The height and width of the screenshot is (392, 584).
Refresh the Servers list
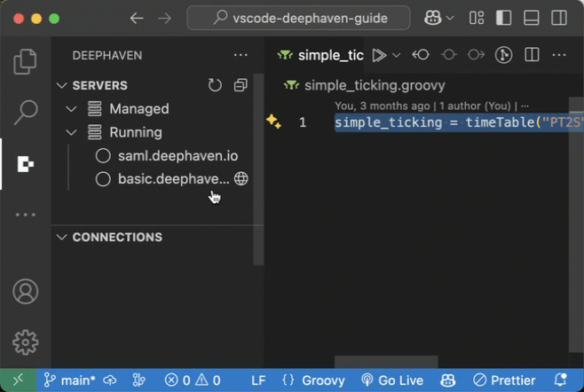pyautogui.click(x=215, y=85)
